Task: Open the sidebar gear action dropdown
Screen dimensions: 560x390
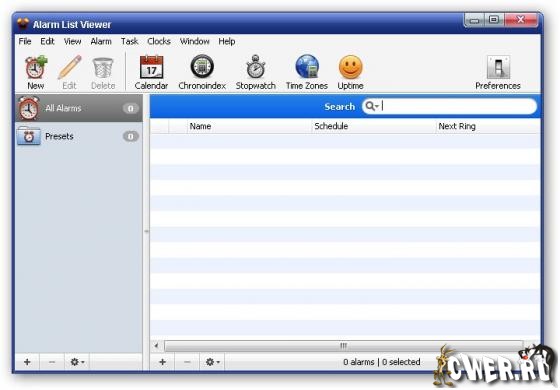Action: click(x=77, y=362)
